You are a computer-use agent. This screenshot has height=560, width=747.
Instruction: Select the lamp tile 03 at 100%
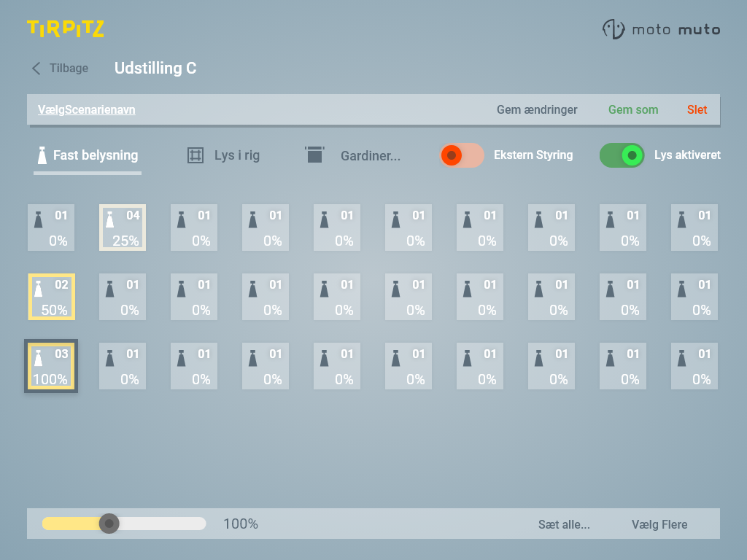(x=51, y=366)
